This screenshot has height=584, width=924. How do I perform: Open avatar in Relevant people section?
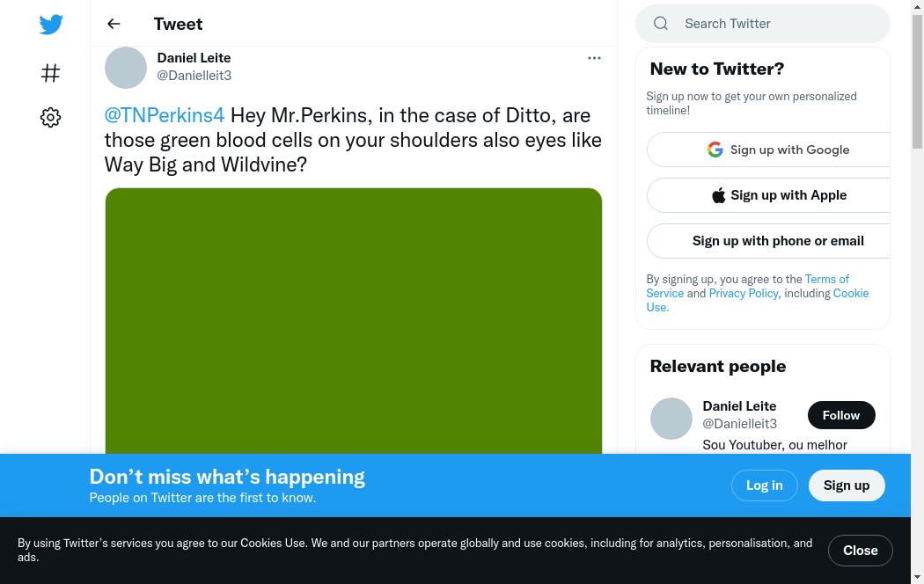[671, 419]
